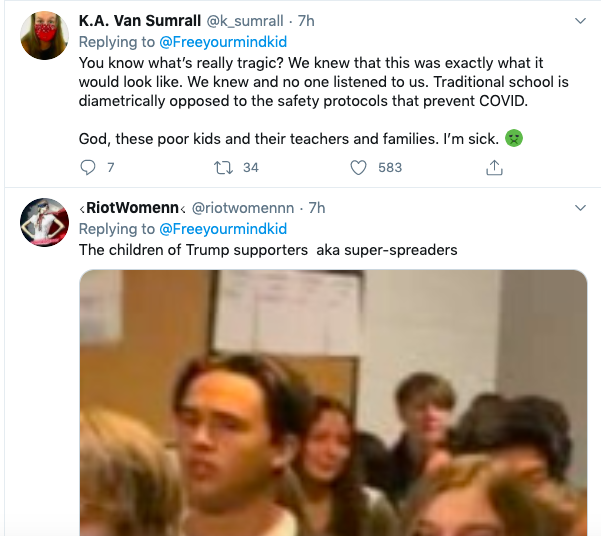
Task: Open the attached crowded hallway image
Action: [x=333, y=403]
